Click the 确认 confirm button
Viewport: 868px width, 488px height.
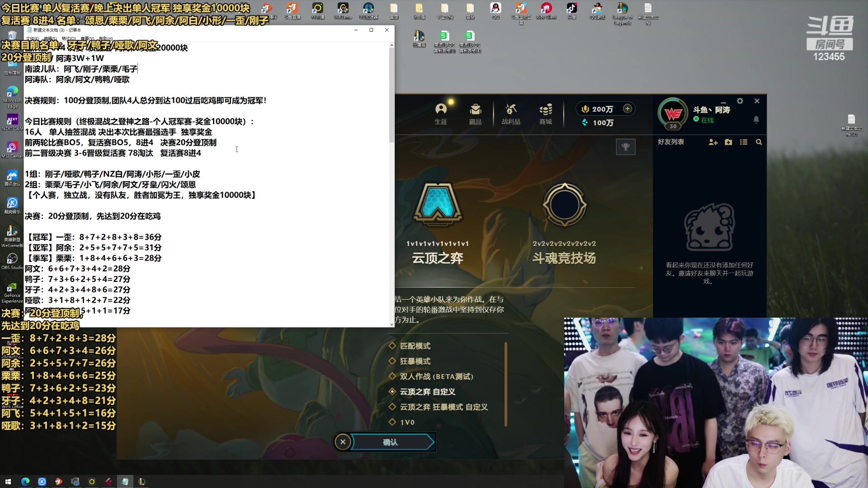[x=391, y=442]
